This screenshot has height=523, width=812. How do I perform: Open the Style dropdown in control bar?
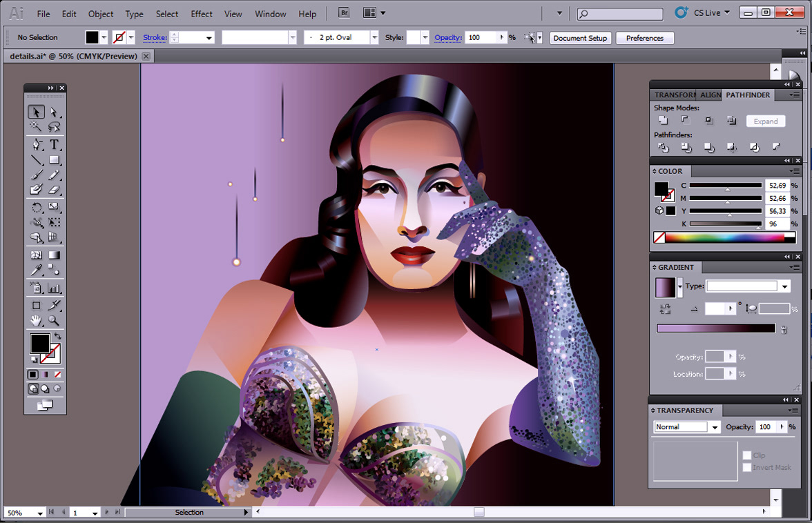[425, 38]
